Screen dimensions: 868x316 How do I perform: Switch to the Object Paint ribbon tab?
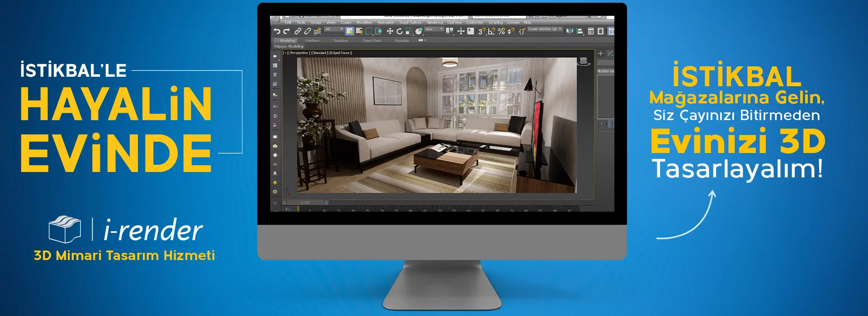coord(372,41)
